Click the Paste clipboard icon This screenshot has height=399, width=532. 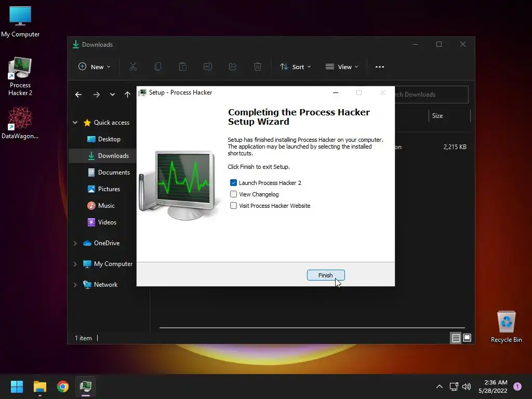[x=183, y=67]
